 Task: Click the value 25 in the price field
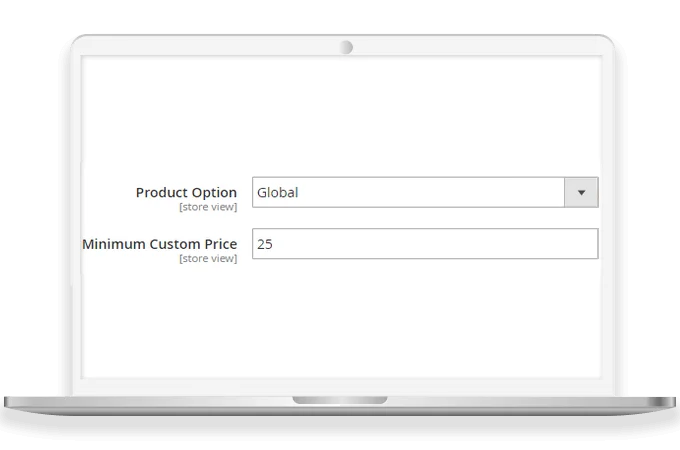[266, 244]
